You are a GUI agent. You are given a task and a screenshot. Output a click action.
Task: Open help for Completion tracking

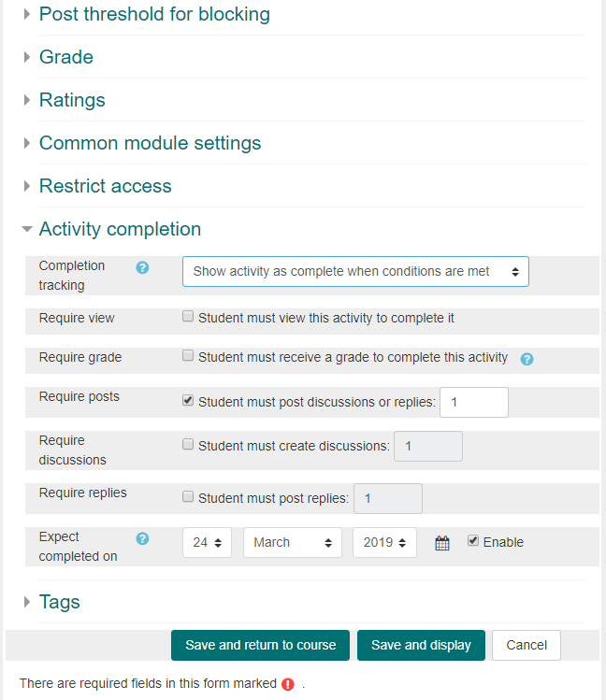(x=142, y=268)
